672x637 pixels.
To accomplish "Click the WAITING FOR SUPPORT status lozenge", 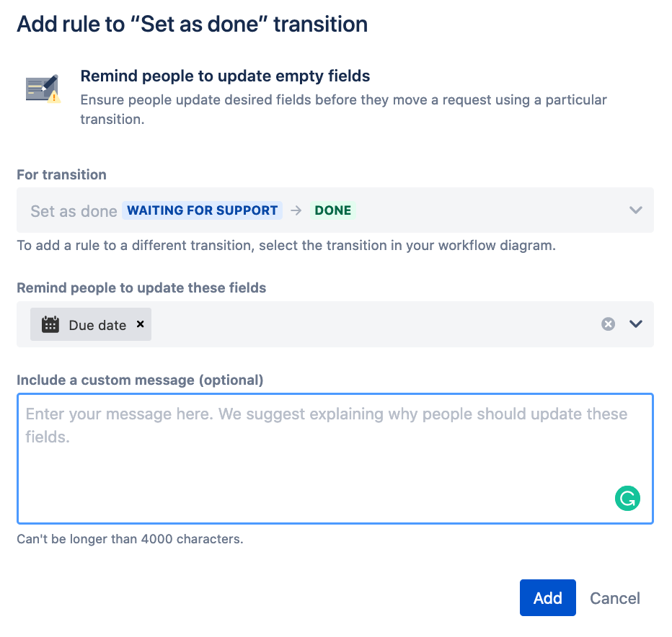I will [x=203, y=210].
